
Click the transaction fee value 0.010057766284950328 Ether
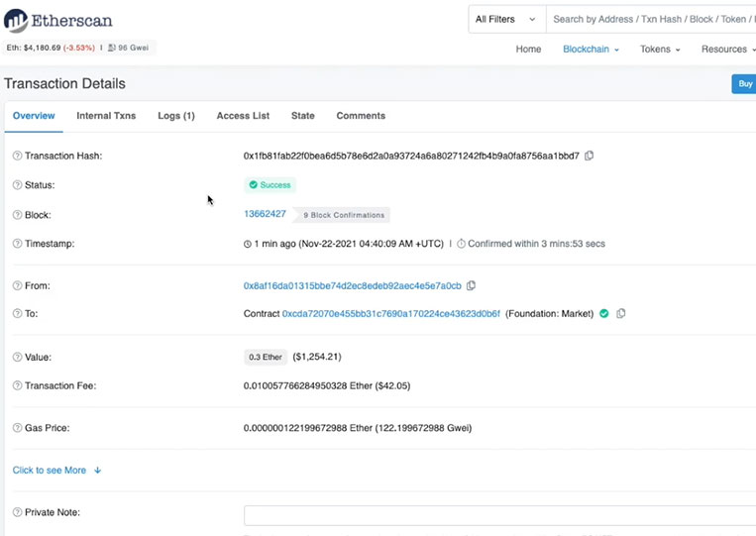pos(308,385)
